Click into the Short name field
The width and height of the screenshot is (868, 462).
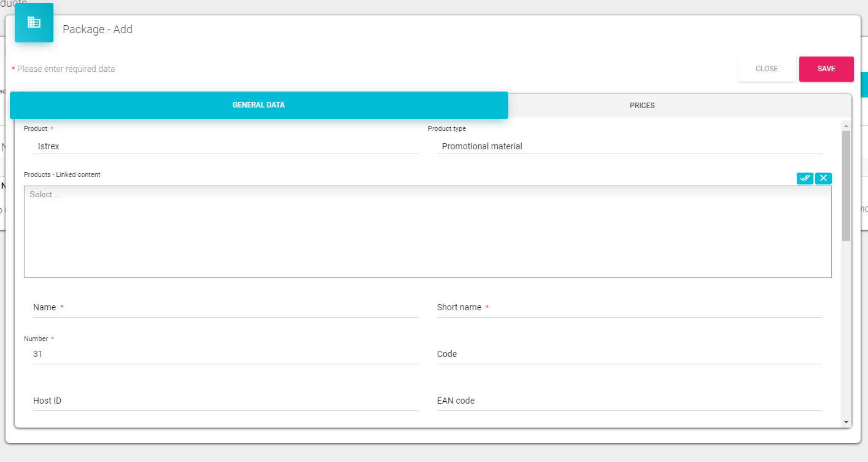[x=629, y=308]
